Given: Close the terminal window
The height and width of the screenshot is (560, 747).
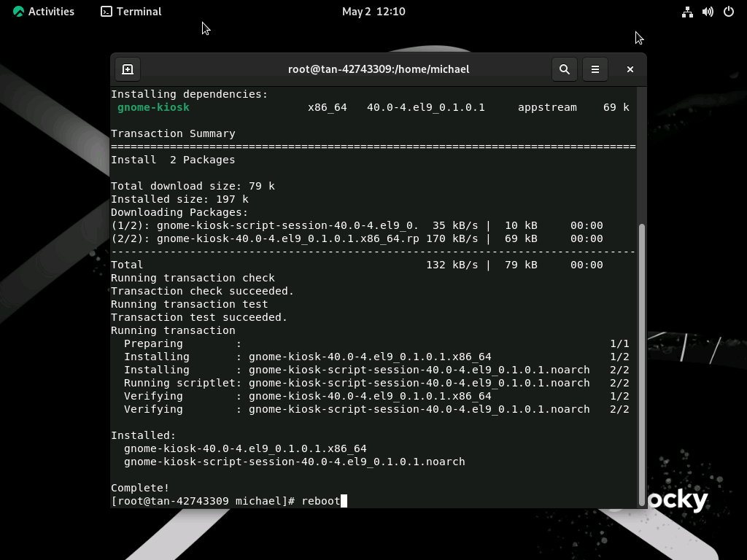Looking at the screenshot, I should [630, 69].
